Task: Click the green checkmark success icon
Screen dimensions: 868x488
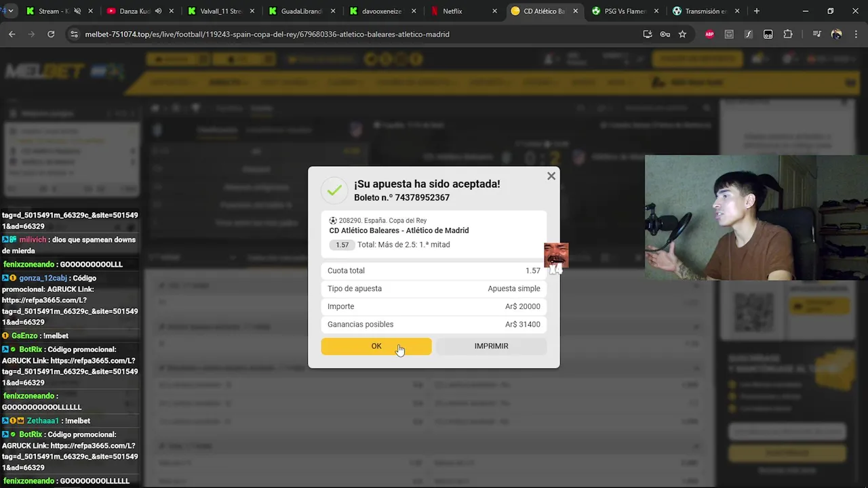Action: pos(334,190)
